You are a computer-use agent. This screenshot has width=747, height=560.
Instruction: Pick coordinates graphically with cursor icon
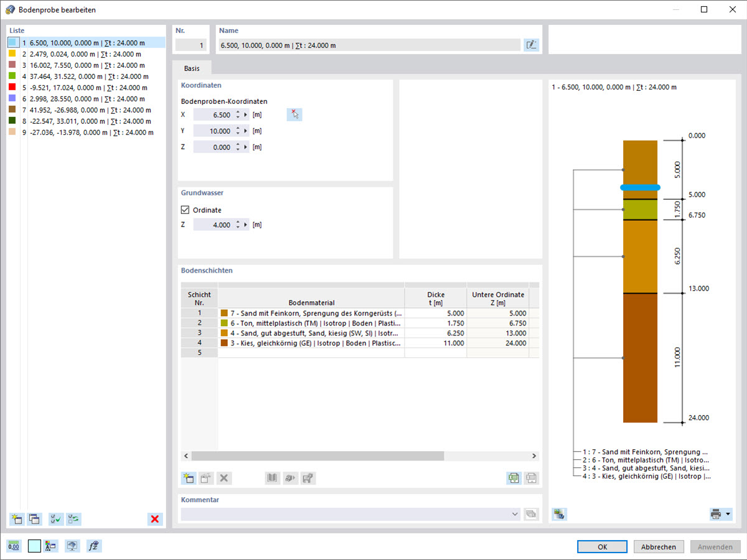coord(294,114)
